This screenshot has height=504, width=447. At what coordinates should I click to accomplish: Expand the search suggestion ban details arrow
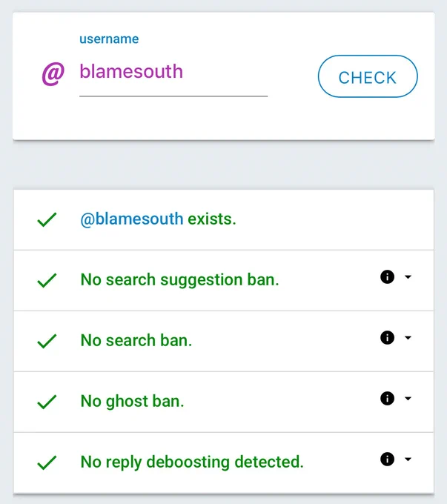[x=408, y=276]
